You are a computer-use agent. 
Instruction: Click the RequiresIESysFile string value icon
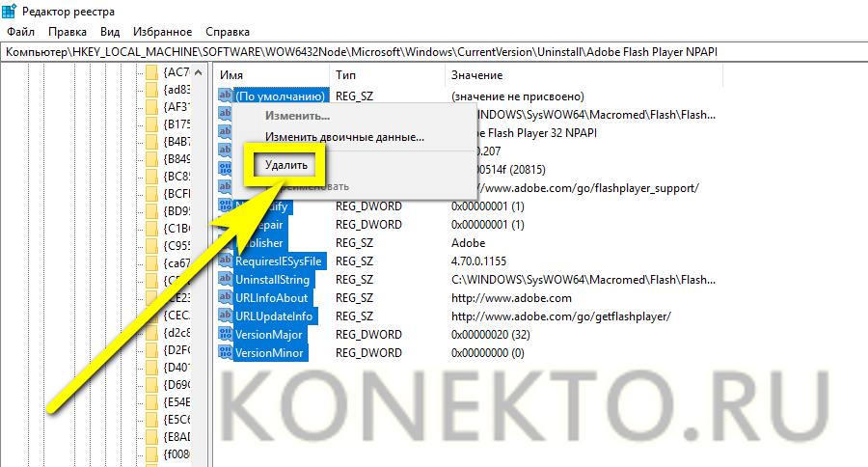point(227,261)
